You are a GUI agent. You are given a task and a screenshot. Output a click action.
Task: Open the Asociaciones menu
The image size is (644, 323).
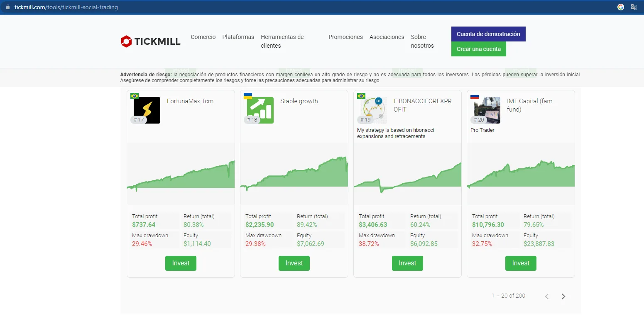(387, 37)
